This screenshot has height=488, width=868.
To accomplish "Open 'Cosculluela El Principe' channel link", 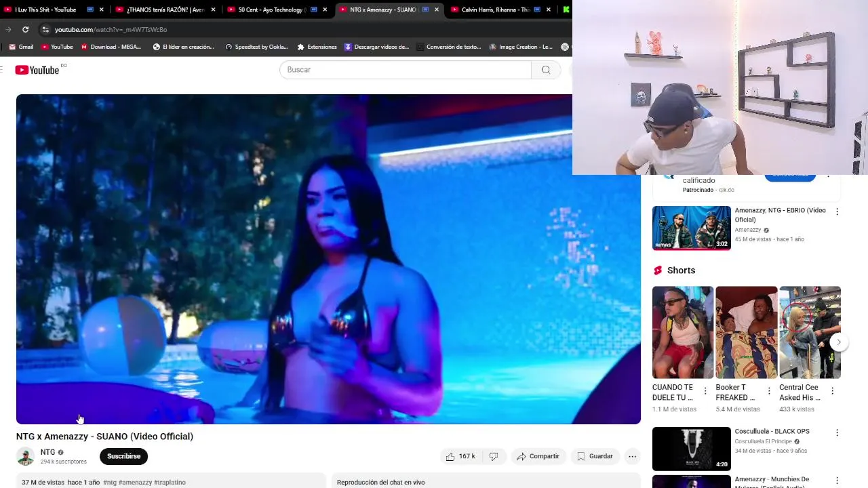I will pyautogui.click(x=763, y=441).
